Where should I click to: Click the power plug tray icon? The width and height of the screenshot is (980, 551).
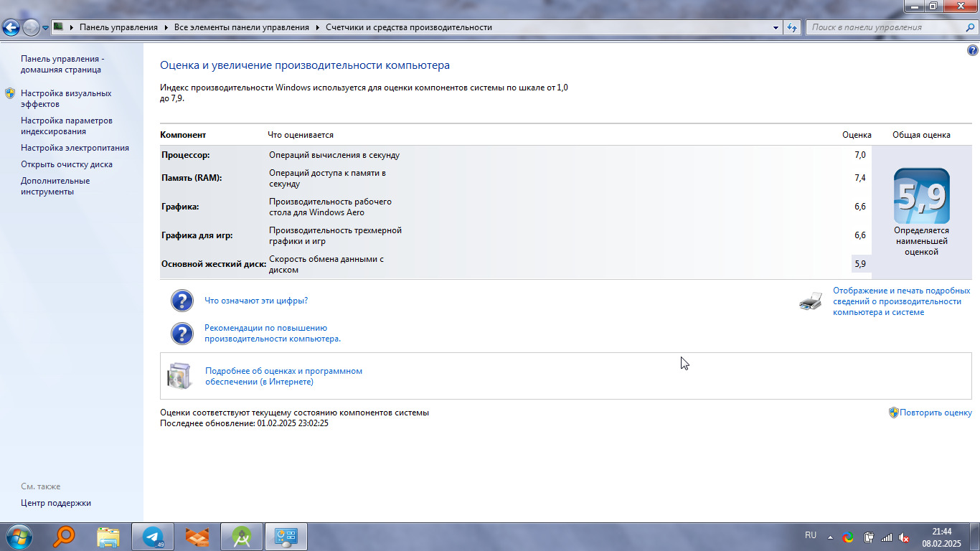pyautogui.click(x=868, y=537)
